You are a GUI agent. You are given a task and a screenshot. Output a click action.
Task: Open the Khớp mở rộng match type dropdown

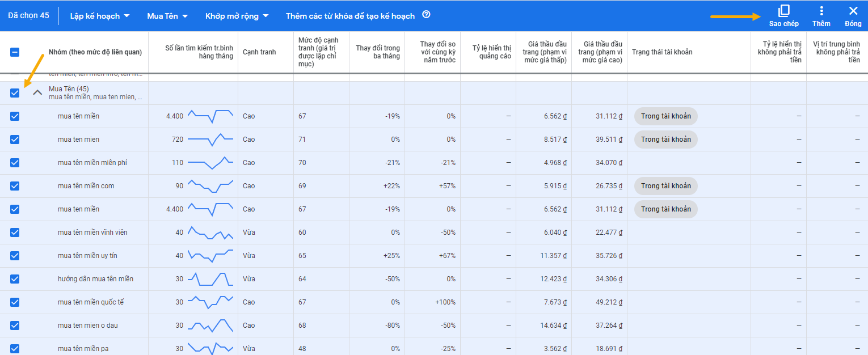point(237,16)
